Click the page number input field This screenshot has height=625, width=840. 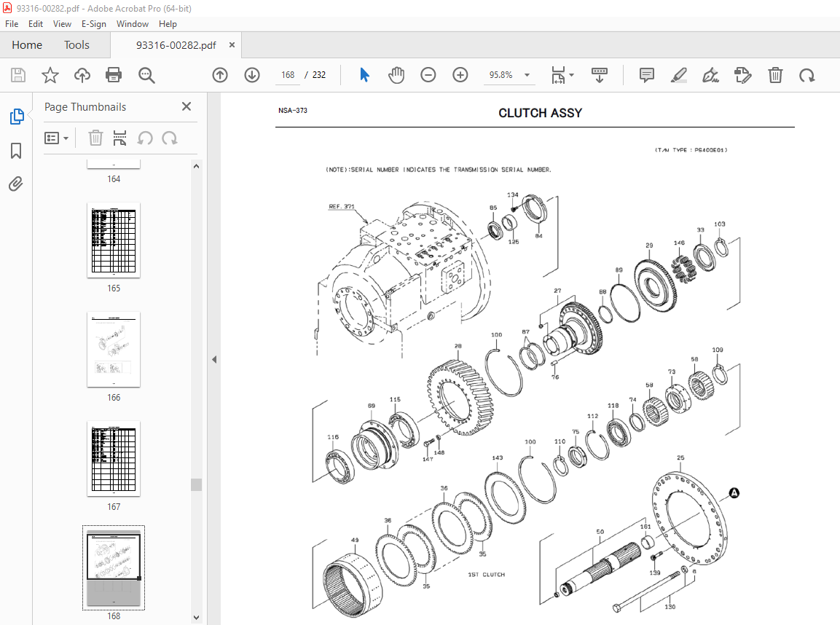(x=288, y=75)
